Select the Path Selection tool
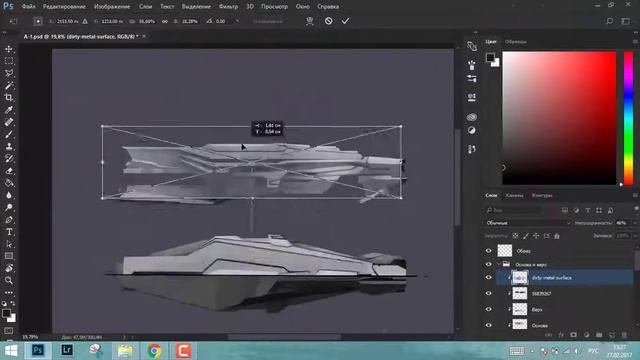 (9, 244)
